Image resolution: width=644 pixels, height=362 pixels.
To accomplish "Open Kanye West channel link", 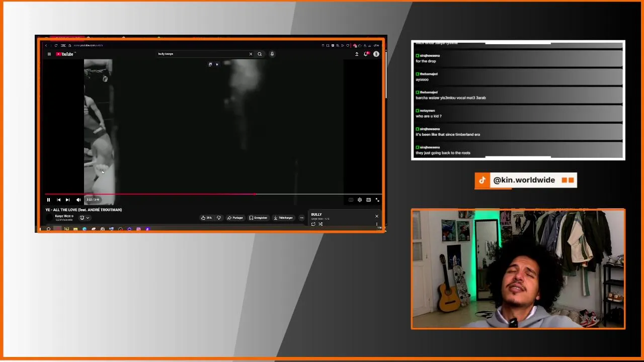I will click(64, 216).
